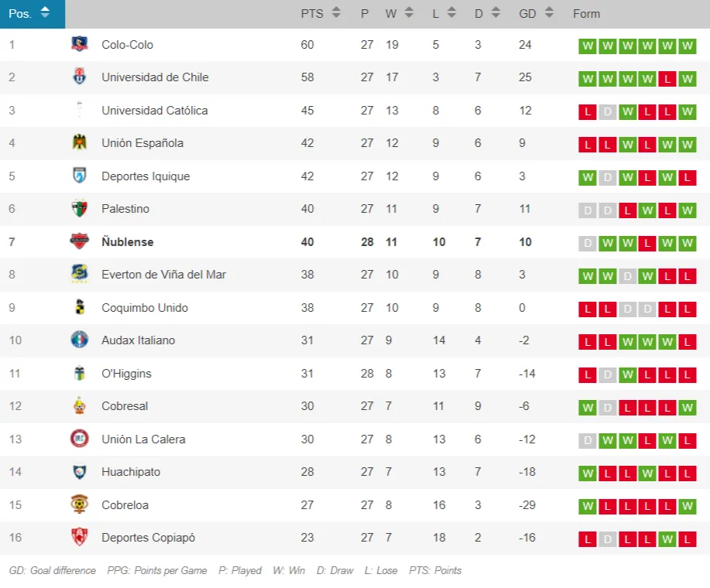
Task: Click the Unión Española team logo
Action: [79, 143]
